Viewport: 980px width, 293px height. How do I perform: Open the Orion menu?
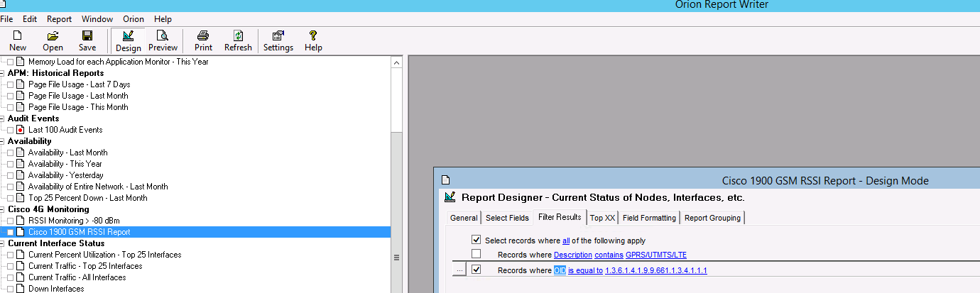[x=134, y=19]
